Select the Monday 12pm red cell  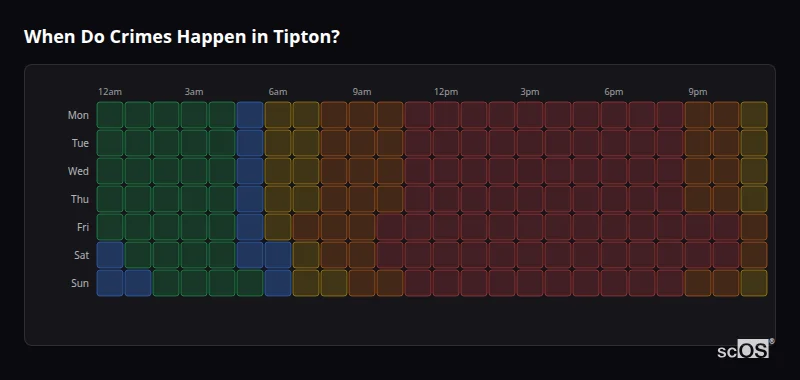coord(446,115)
